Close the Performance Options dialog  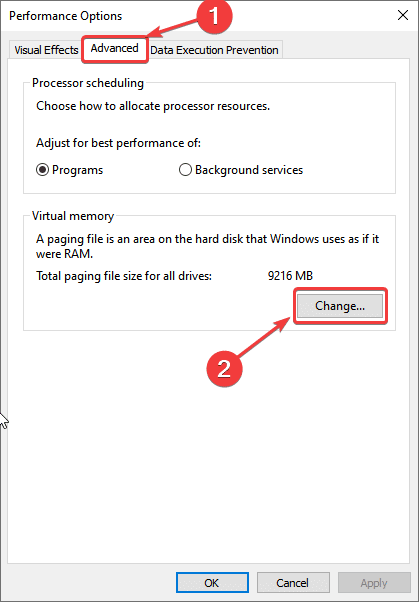click(x=403, y=15)
